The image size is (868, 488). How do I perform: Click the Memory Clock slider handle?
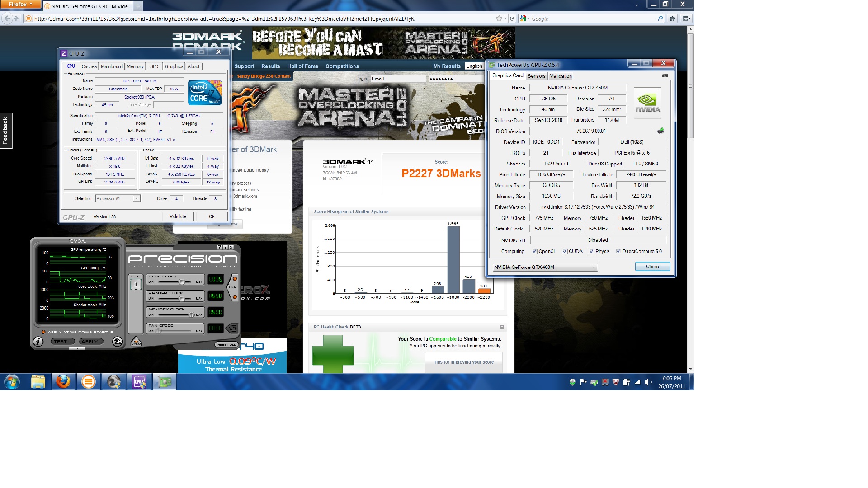192,314
